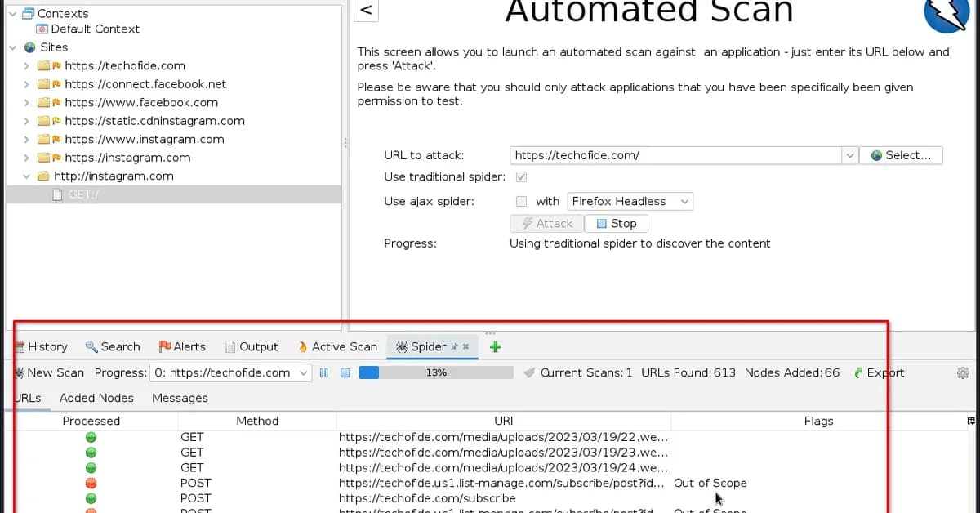Expand the https://techofide.com site node
Screen dimensions: 980x513
26,66
